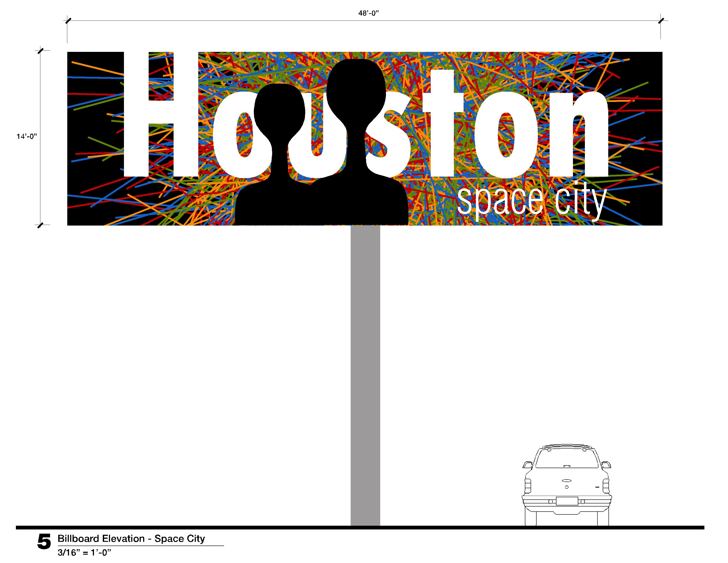
Task: Click the SUV's left side mirror
Action: [527, 465]
